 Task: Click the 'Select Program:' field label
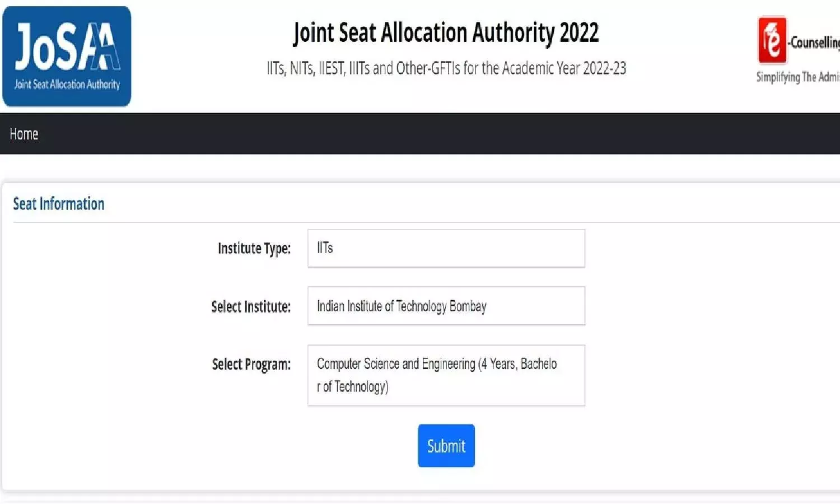(251, 365)
